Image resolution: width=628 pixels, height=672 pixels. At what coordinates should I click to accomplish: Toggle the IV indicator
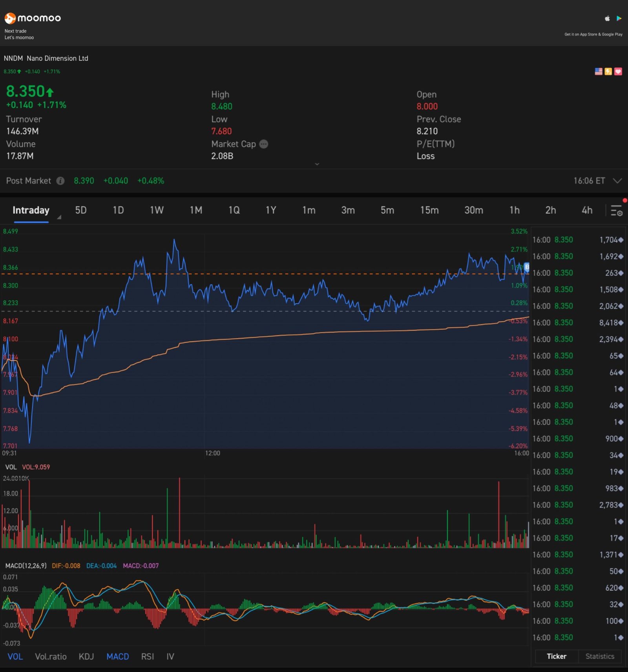[170, 656]
